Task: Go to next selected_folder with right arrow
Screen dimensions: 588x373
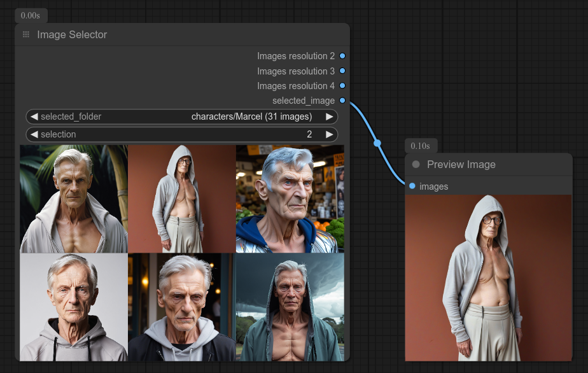Action: [x=329, y=116]
